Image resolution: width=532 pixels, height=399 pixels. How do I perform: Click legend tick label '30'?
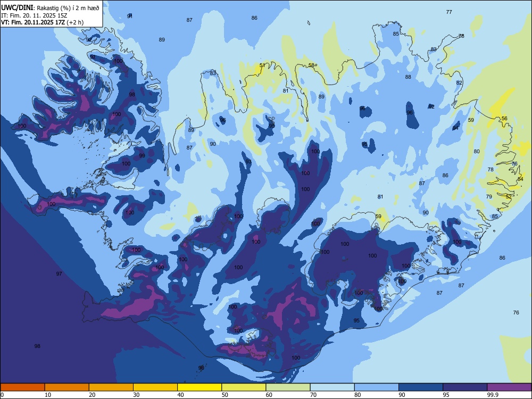(136, 395)
